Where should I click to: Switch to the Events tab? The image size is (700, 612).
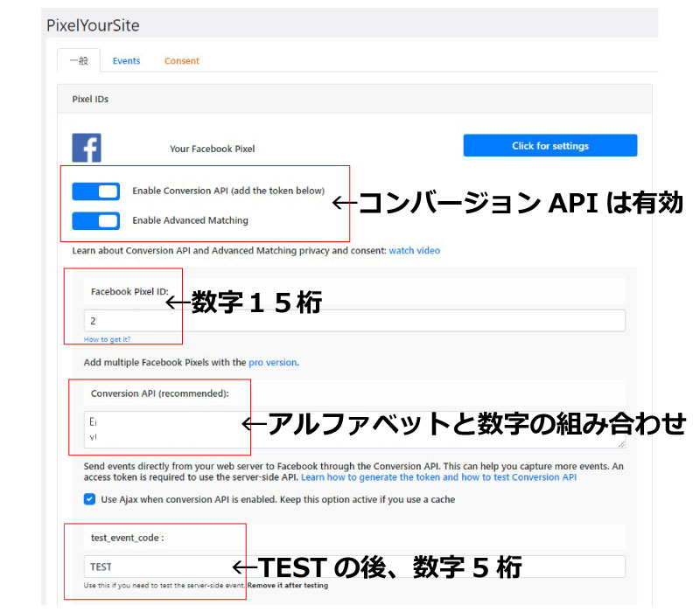(x=126, y=60)
